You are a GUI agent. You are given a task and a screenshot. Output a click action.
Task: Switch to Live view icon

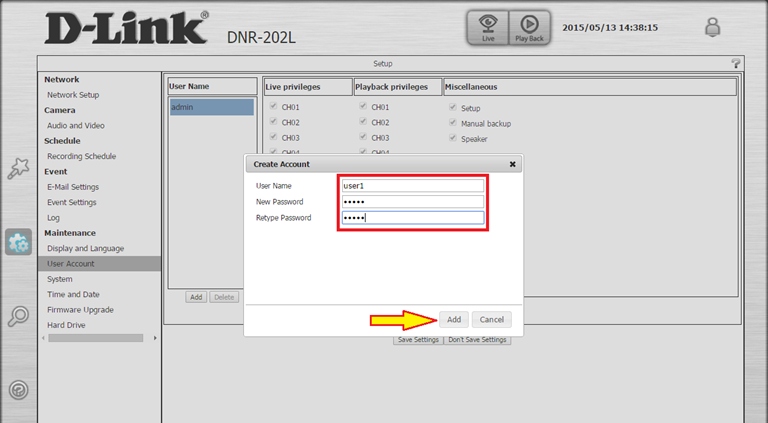pyautogui.click(x=489, y=28)
